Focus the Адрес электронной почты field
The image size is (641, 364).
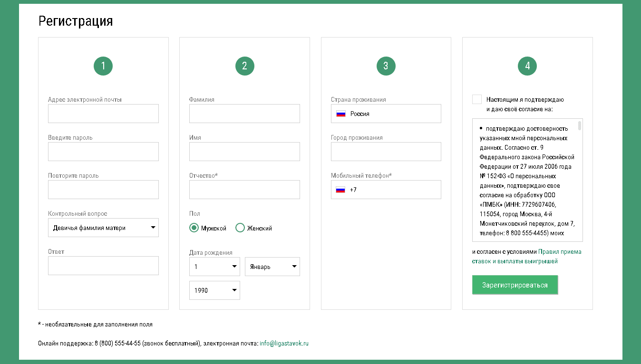pos(103,114)
